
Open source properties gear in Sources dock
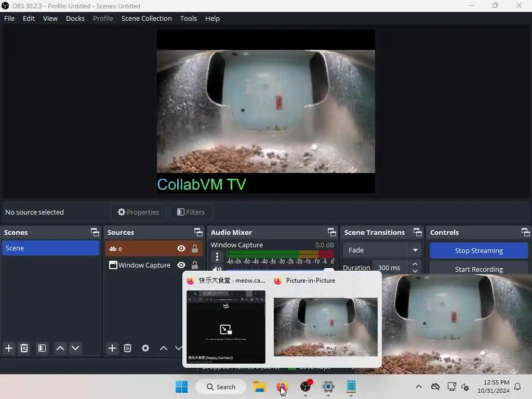point(145,348)
